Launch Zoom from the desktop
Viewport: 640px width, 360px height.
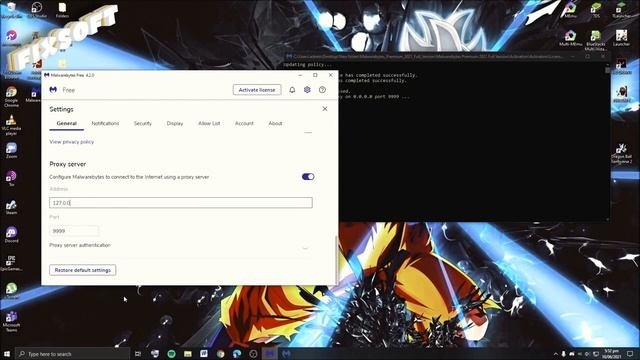pos(11,150)
